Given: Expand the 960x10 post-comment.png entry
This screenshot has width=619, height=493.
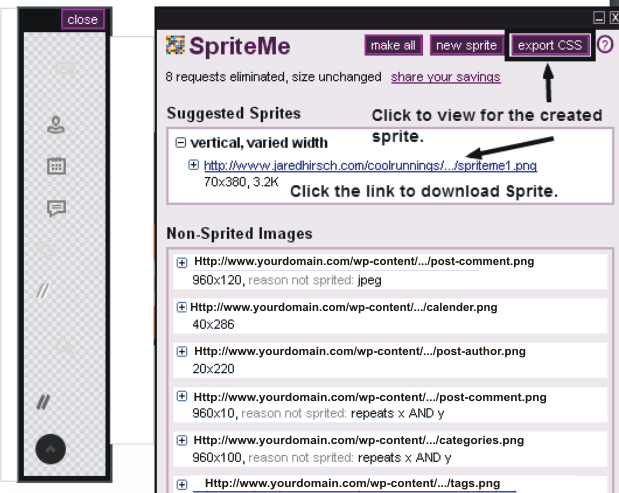Looking at the screenshot, I should point(182,396).
